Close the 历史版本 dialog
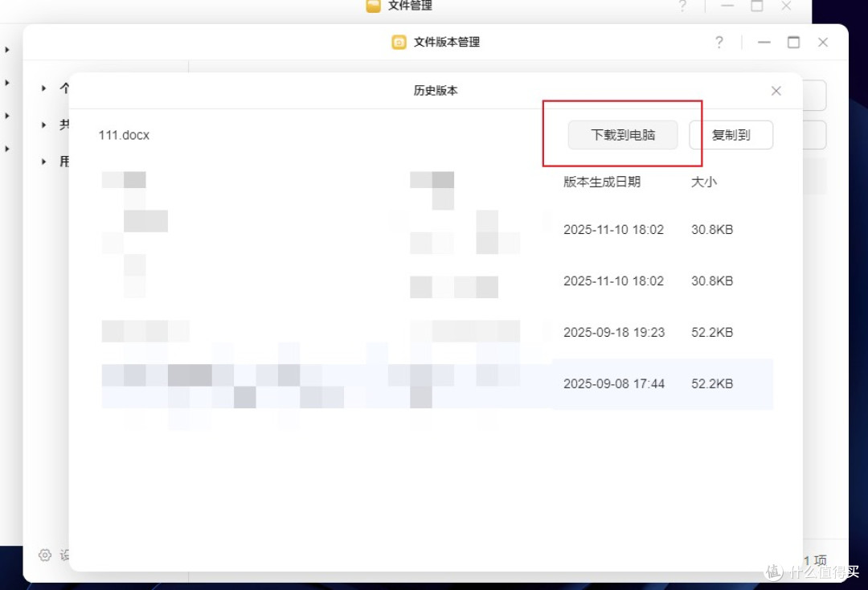Screen dimensions: 868x590 point(776,91)
